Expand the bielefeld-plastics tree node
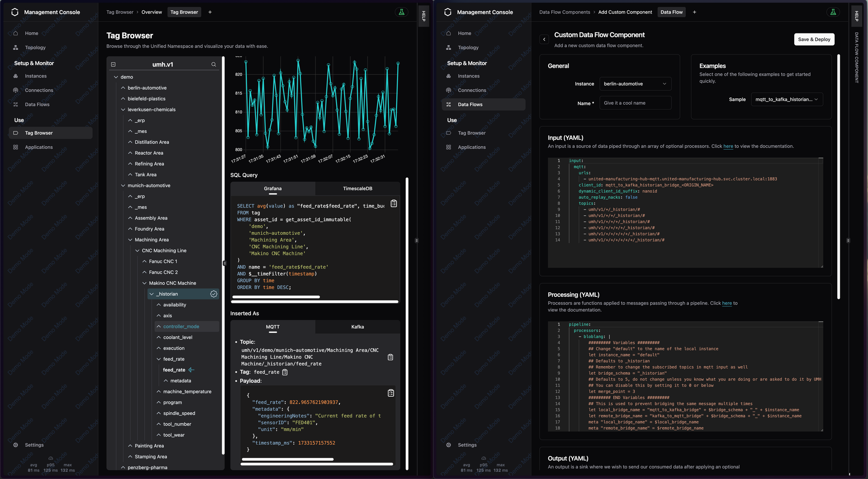 pyautogui.click(x=123, y=99)
